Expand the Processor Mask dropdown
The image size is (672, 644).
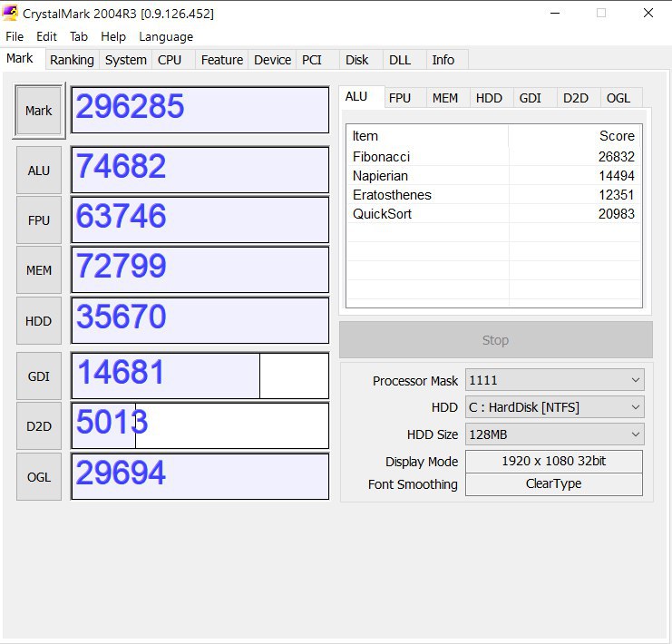[554, 381]
